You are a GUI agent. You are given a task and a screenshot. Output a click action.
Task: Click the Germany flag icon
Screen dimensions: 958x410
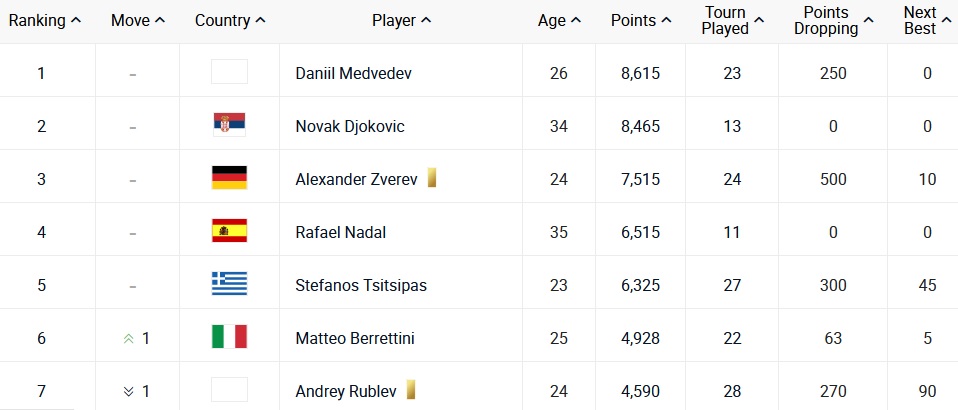tap(229, 178)
